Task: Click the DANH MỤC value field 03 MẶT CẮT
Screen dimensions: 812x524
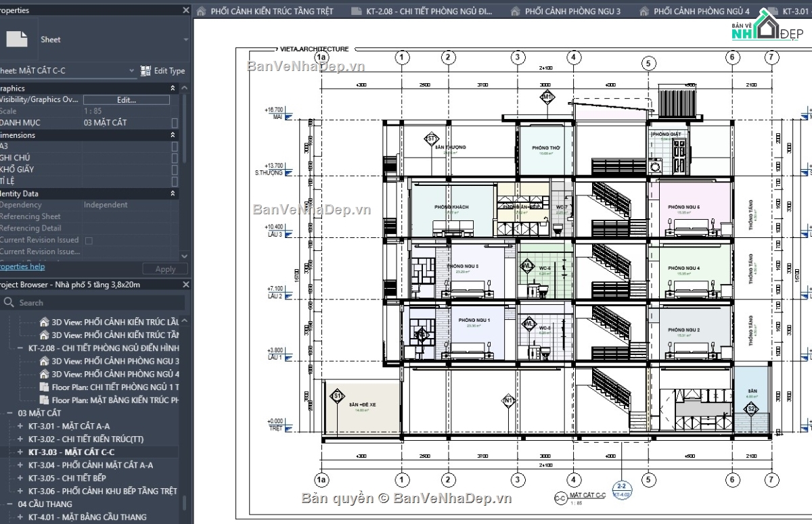Action: tap(127, 122)
